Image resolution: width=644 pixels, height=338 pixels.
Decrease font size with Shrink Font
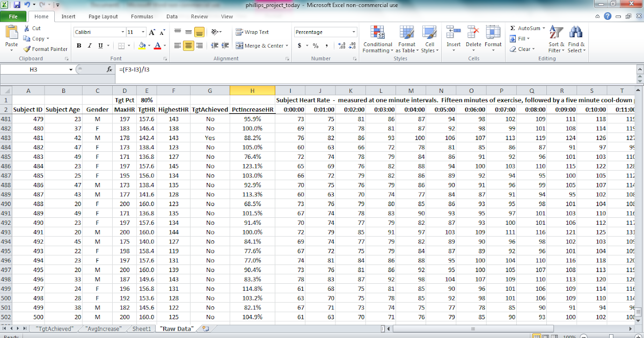pyautogui.click(x=162, y=32)
